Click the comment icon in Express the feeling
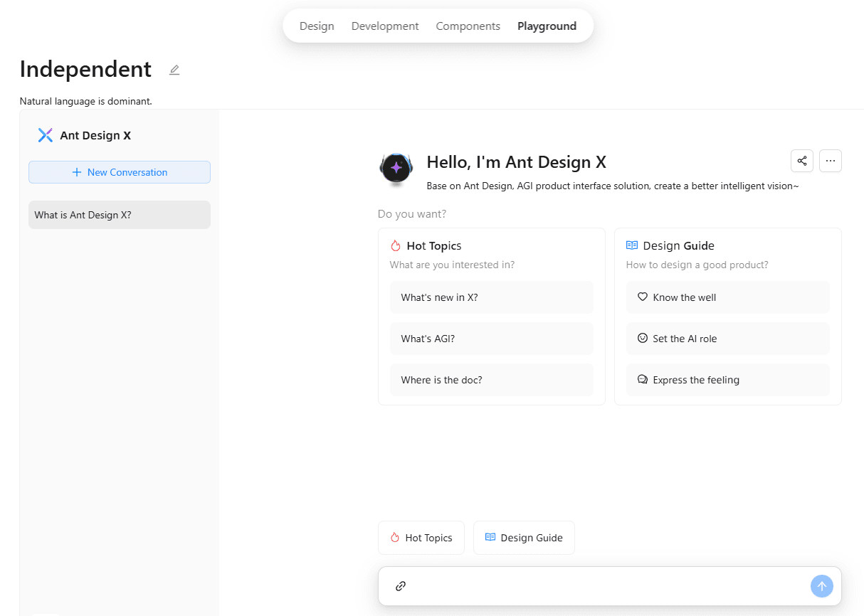864x616 pixels. click(x=643, y=380)
